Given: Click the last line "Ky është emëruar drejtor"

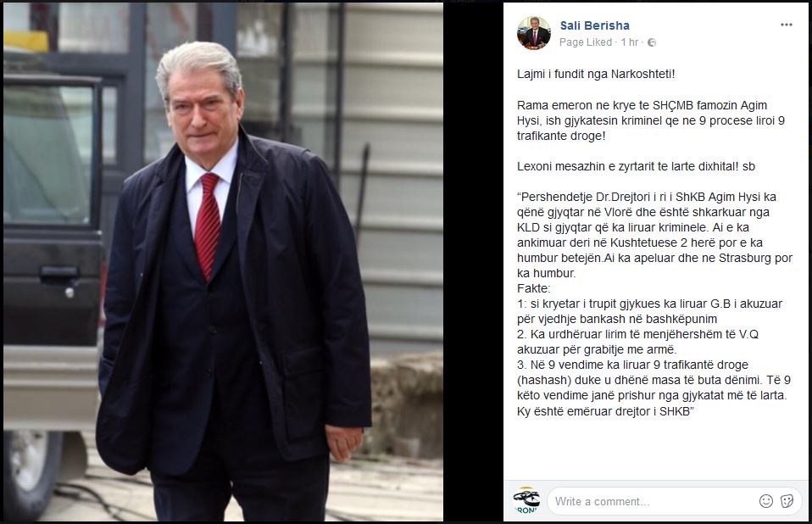Looking at the screenshot, I should click(x=605, y=411).
